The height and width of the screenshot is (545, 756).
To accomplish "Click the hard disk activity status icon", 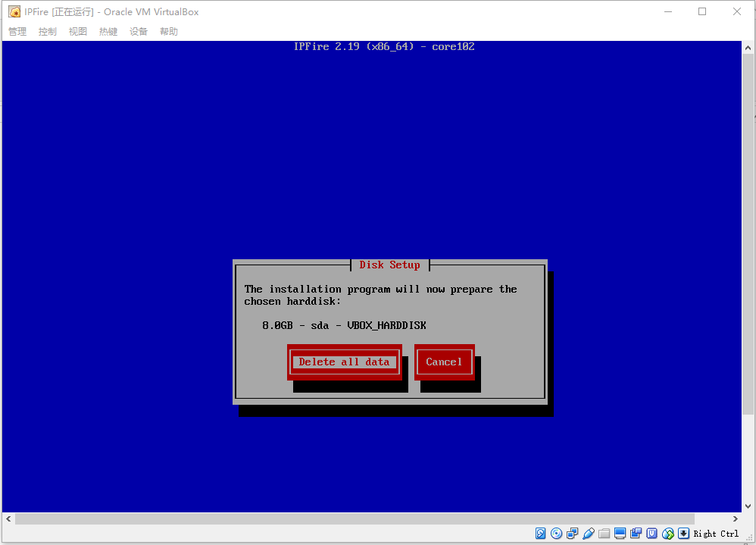I will pos(540,534).
